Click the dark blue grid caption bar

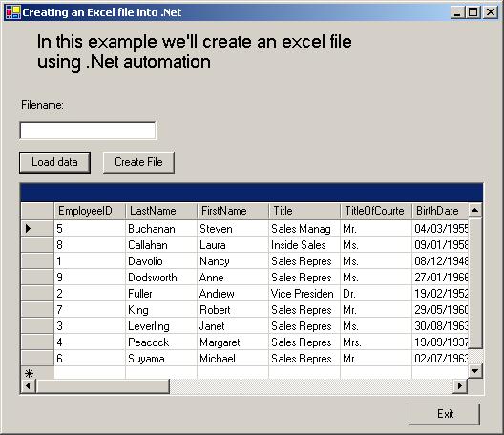pos(251,193)
